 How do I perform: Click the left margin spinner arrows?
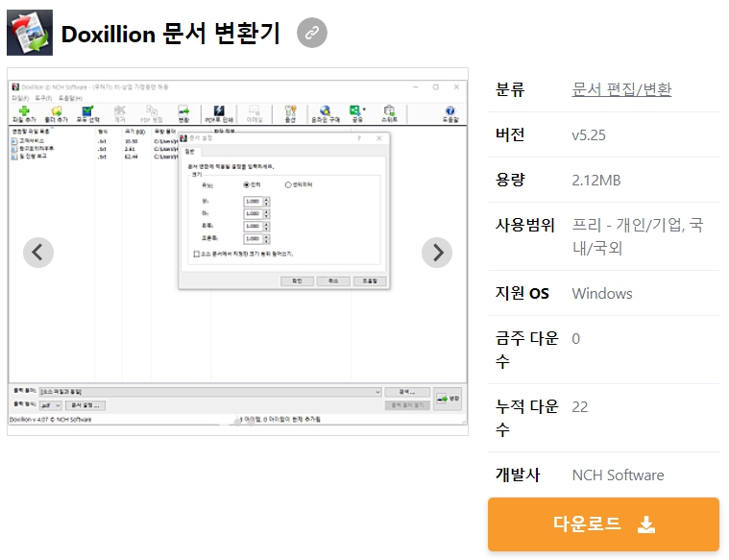(266, 227)
